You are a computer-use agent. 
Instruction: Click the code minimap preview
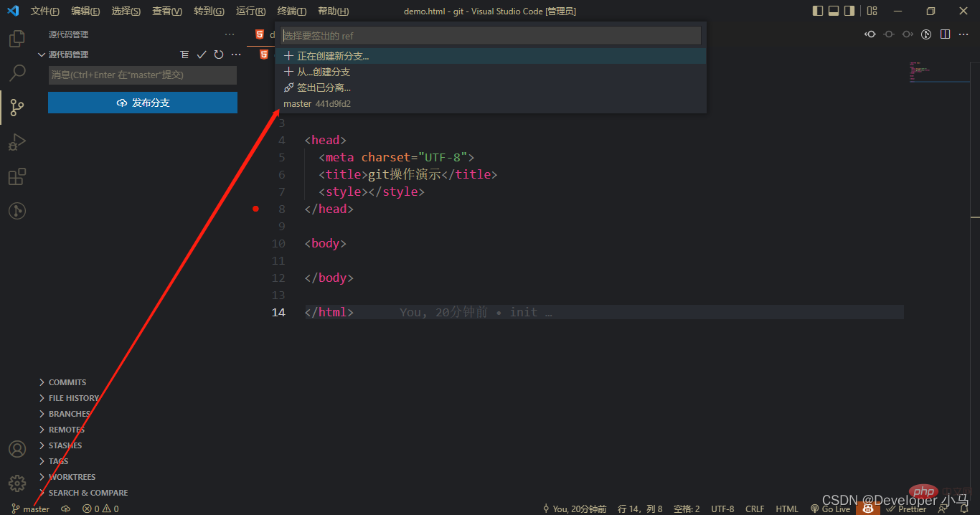coord(939,72)
